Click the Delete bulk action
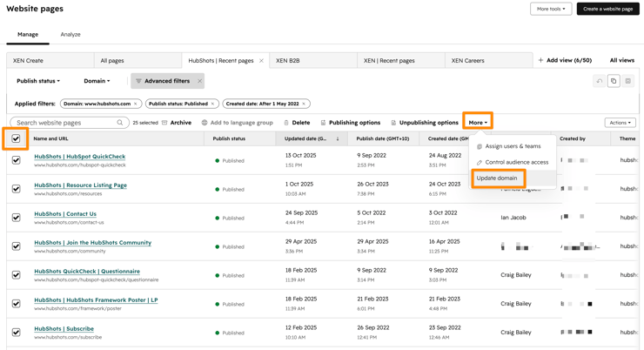The width and height of the screenshot is (644, 350). coord(297,123)
